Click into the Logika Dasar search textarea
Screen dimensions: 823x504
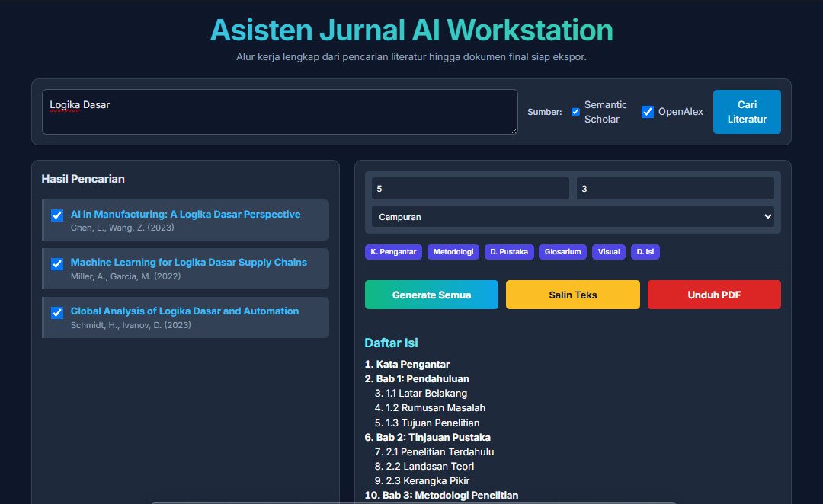pyautogui.click(x=280, y=112)
